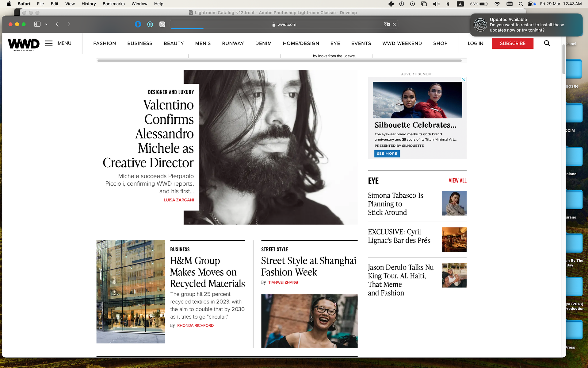
Task: Open Simona Tabasco Is Planning article
Action: [395, 204]
